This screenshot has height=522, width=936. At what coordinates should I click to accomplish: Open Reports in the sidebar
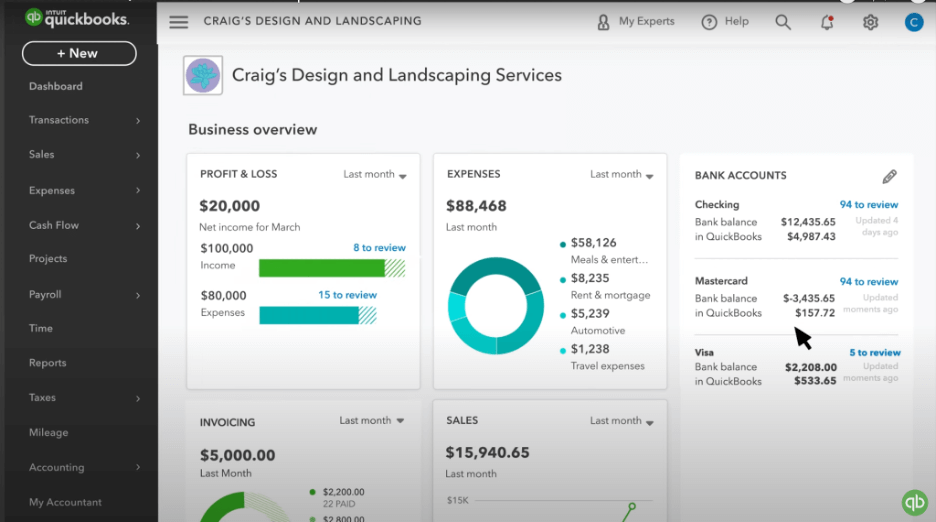[47, 363]
